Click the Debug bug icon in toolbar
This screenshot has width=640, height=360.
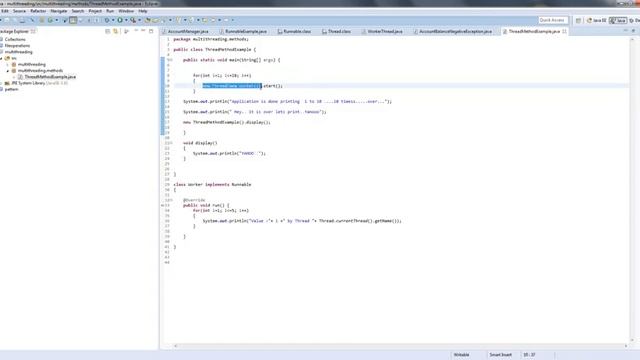tap(107, 20)
